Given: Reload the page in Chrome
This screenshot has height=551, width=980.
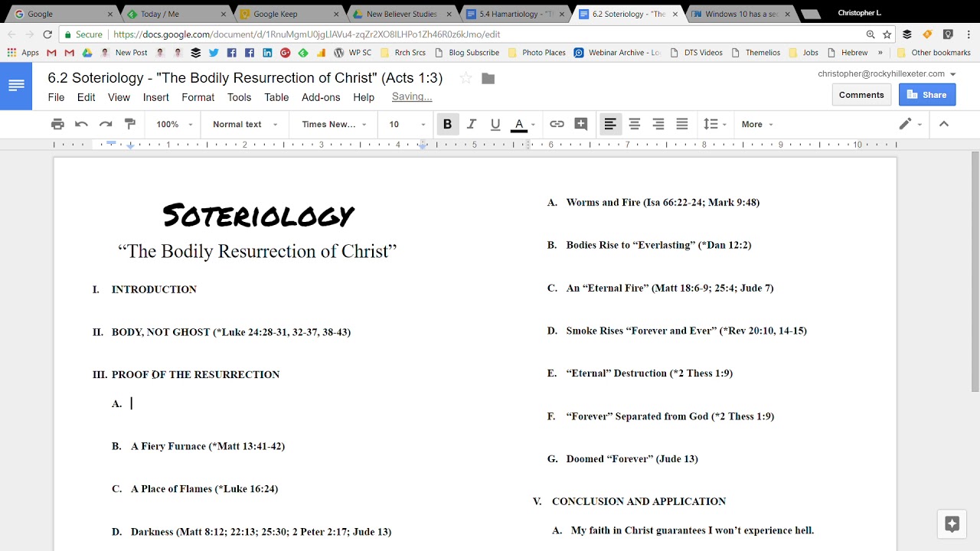Looking at the screenshot, I should [x=47, y=34].
